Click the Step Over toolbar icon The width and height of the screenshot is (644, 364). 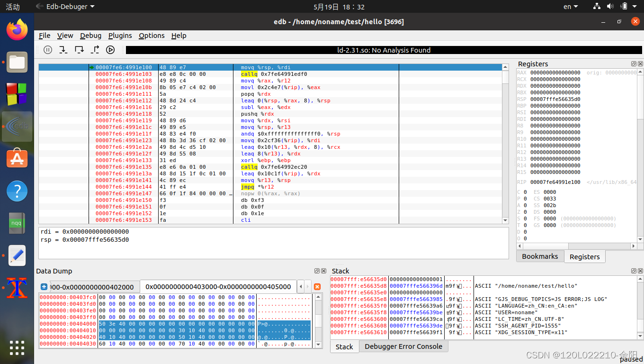tap(79, 50)
